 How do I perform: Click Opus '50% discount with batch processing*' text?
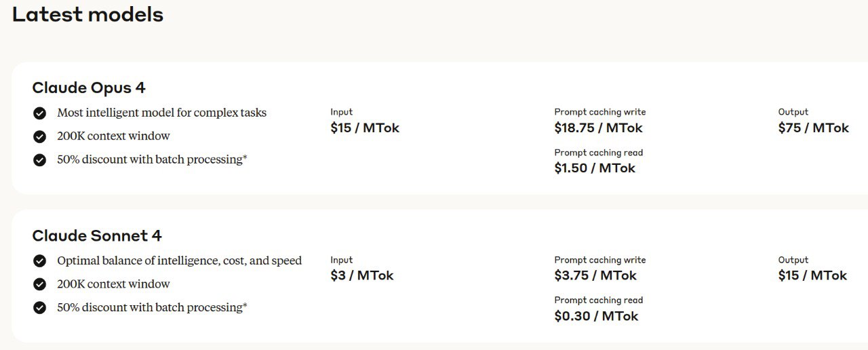tap(152, 159)
